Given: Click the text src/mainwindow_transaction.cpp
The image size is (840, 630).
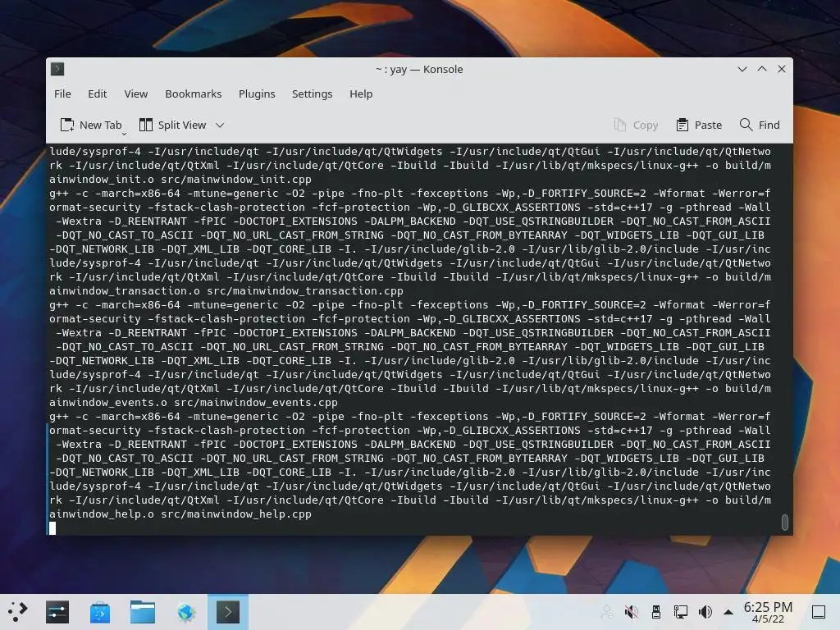Looking at the screenshot, I should point(305,291).
